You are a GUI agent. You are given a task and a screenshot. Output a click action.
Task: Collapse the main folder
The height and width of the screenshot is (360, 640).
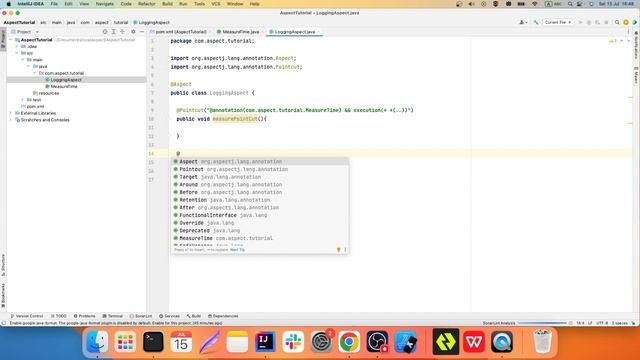click(x=23, y=60)
